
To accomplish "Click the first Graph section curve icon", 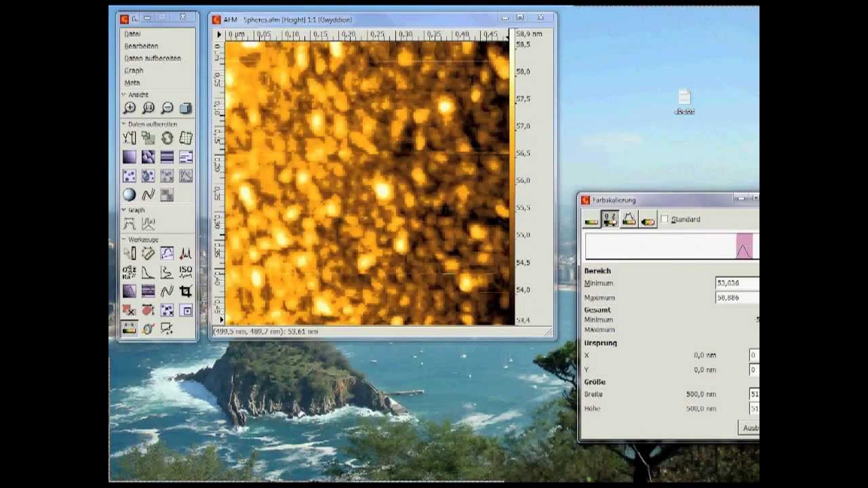I will click(x=130, y=224).
